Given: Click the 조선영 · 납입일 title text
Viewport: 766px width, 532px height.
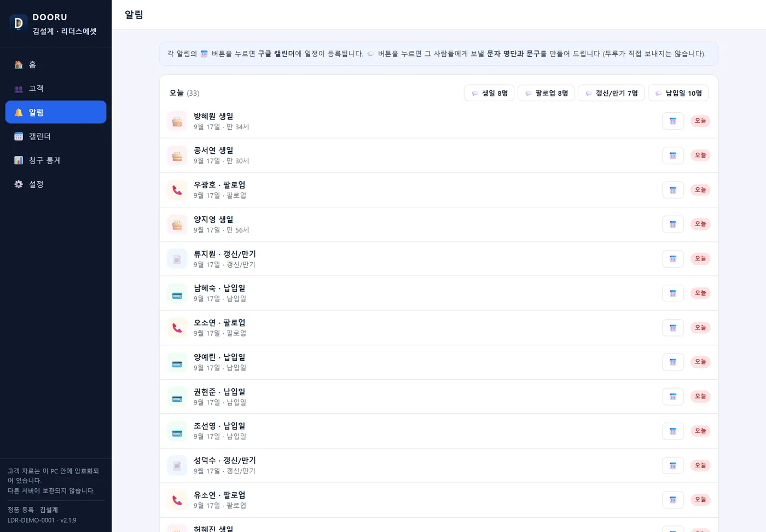Looking at the screenshot, I should click(x=219, y=426).
